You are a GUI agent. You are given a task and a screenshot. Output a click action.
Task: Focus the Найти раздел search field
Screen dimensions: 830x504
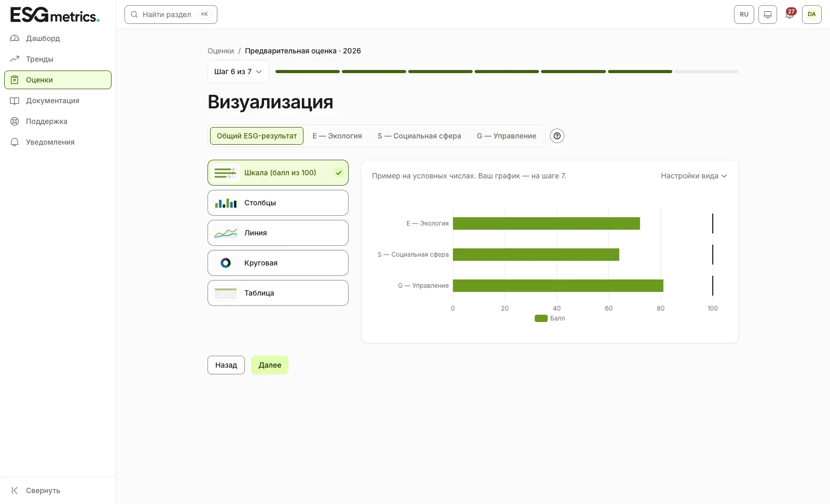(x=171, y=15)
